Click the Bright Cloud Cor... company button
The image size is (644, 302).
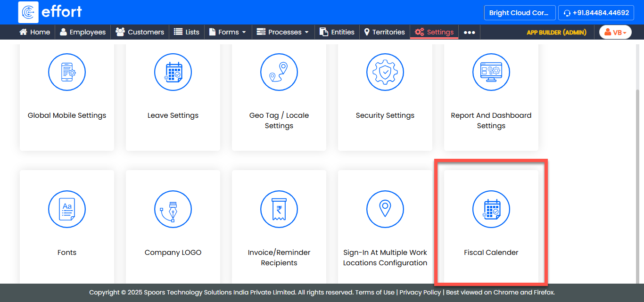519,13
